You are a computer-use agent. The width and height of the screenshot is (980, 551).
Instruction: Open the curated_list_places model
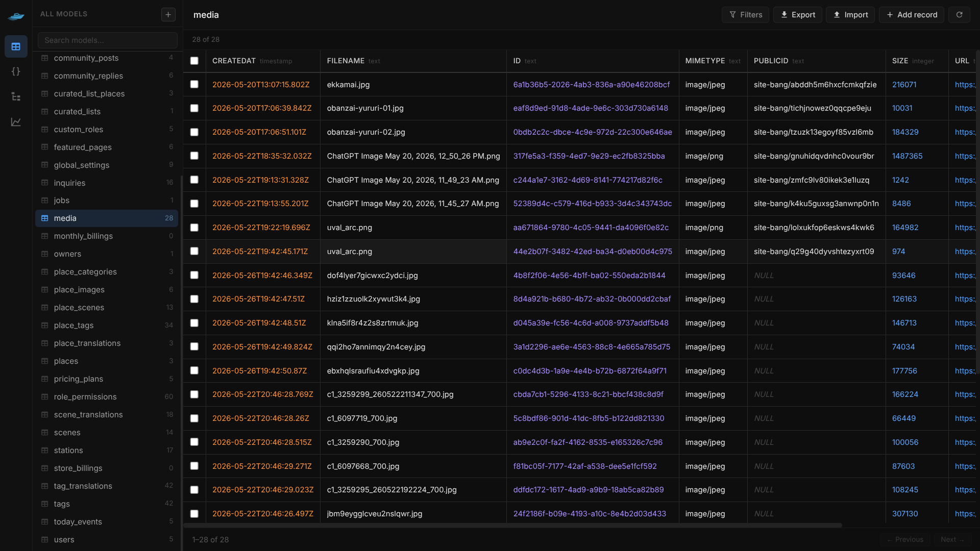pyautogui.click(x=107, y=94)
